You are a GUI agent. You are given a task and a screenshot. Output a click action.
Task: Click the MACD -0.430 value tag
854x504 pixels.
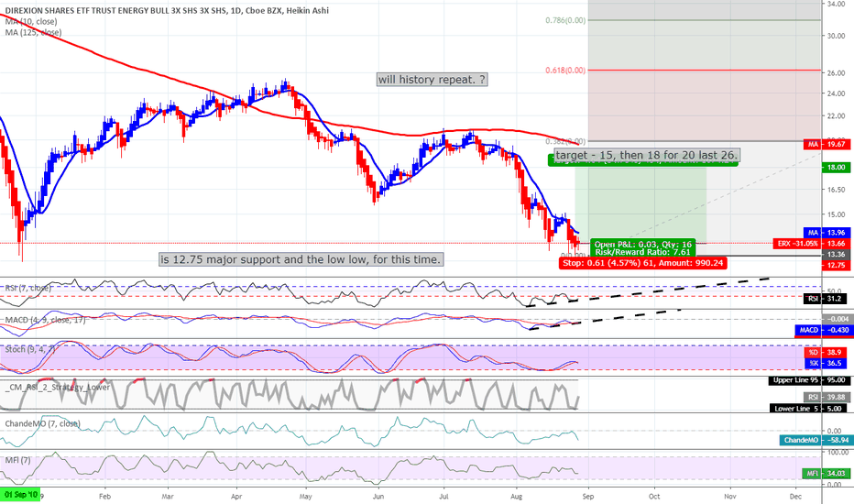pos(822,330)
